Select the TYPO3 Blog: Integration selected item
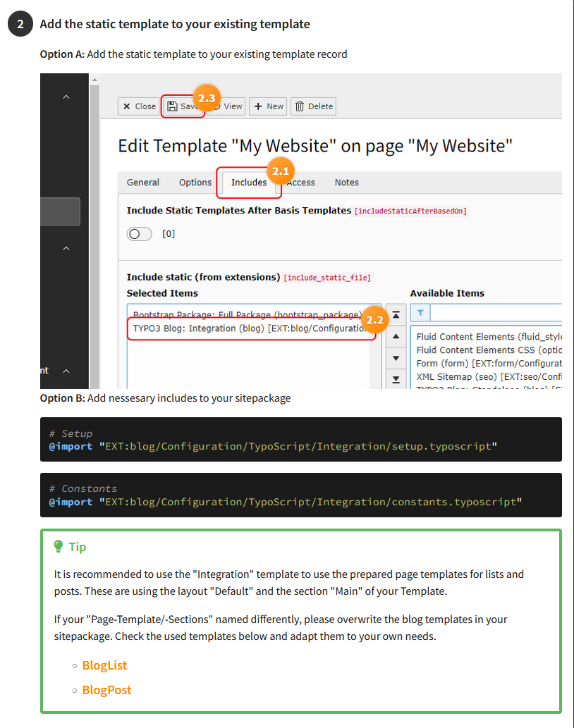 click(x=249, y=328)
